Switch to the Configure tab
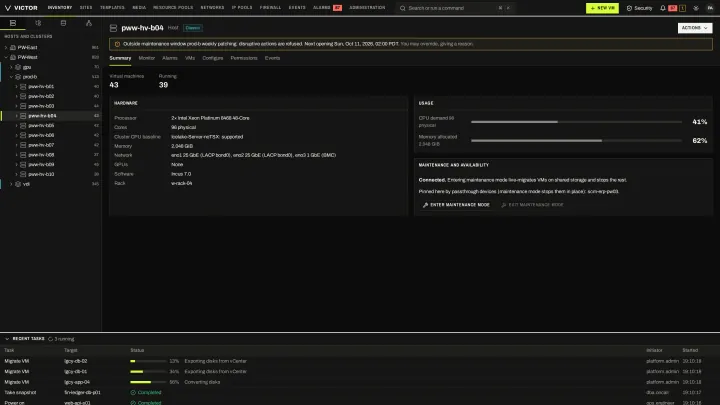The image size is (720, 405). point(213,58)
